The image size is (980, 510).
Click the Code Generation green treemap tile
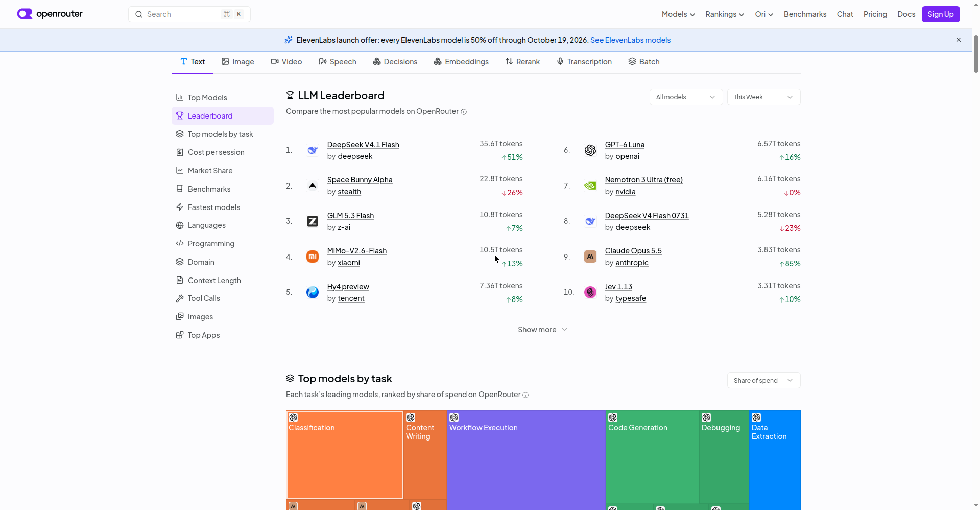click(x=652, y=457)
